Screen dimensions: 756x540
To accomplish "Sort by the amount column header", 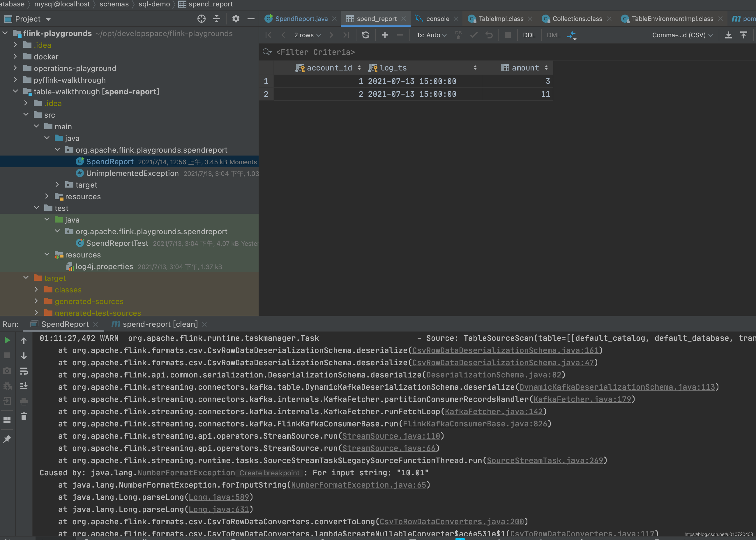I will tap(525, 68).
